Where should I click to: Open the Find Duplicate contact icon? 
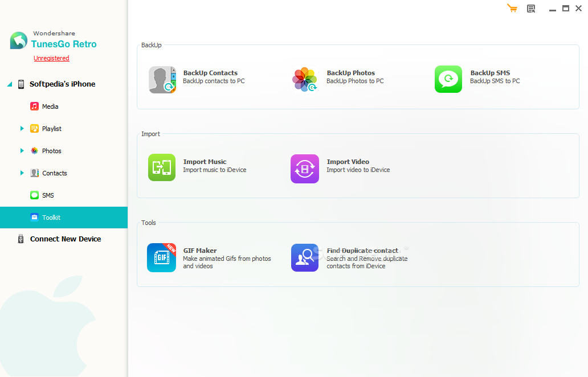pyautogui.click(x=305, y=258)
